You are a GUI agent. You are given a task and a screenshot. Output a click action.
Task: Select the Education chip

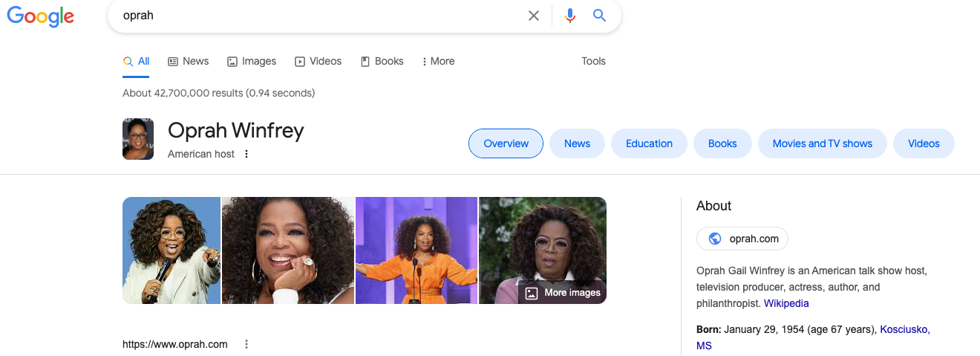(649, 144)
